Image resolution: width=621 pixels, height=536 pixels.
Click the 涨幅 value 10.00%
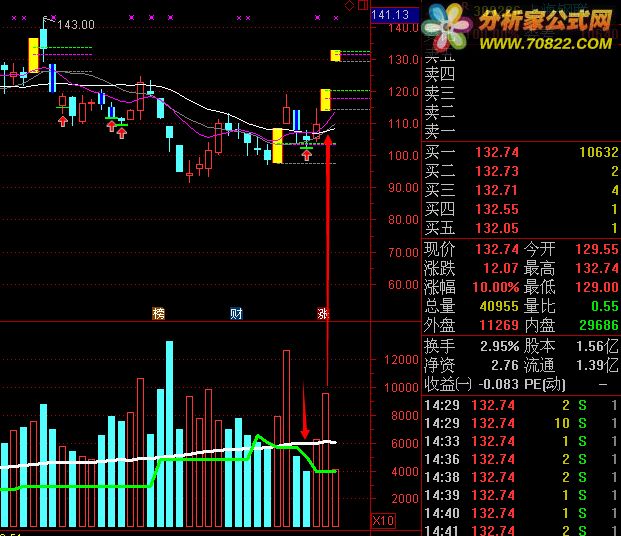495,287
